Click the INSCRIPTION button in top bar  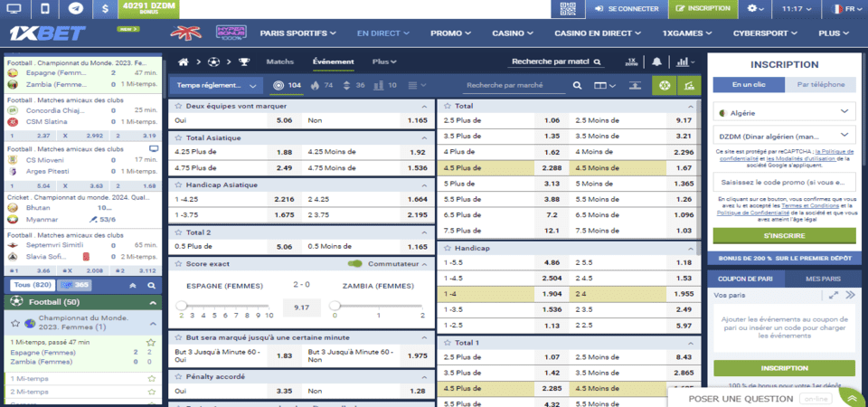tap(703, 9)
